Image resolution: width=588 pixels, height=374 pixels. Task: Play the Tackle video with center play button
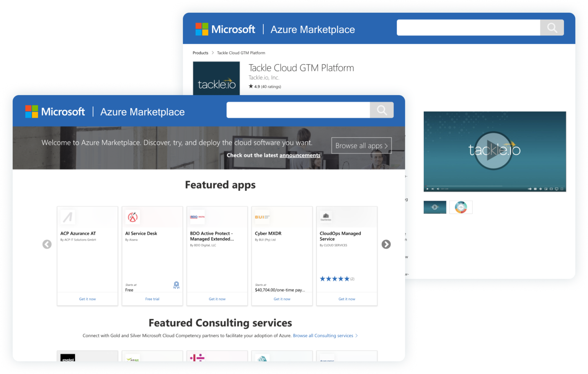tap(494, 151)
